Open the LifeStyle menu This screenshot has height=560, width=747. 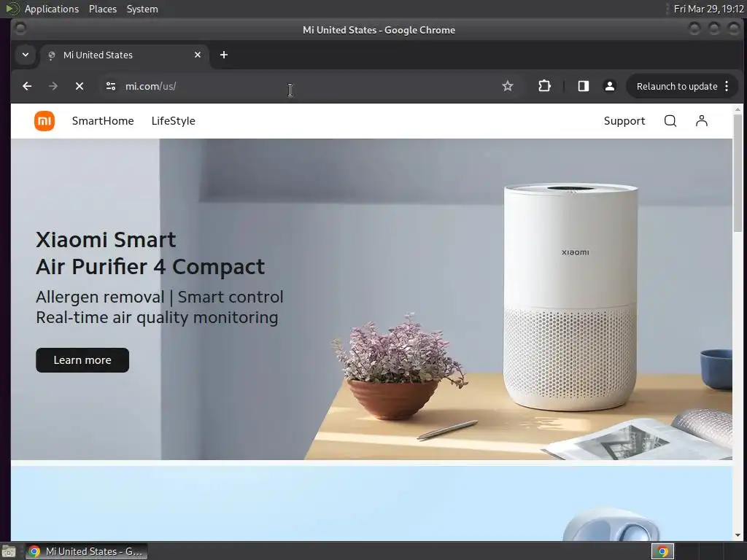point(174,121)
